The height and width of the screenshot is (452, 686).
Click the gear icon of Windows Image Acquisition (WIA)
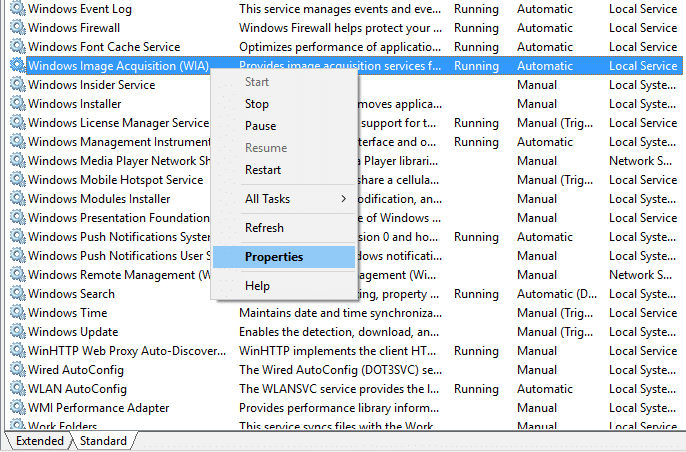18,66
